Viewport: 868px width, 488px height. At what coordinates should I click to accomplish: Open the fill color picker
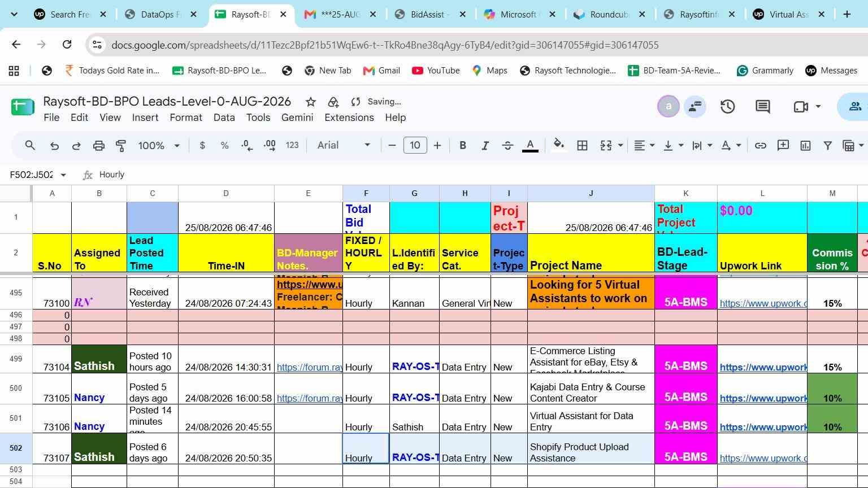pyautogui.click(x=558, y=146)
